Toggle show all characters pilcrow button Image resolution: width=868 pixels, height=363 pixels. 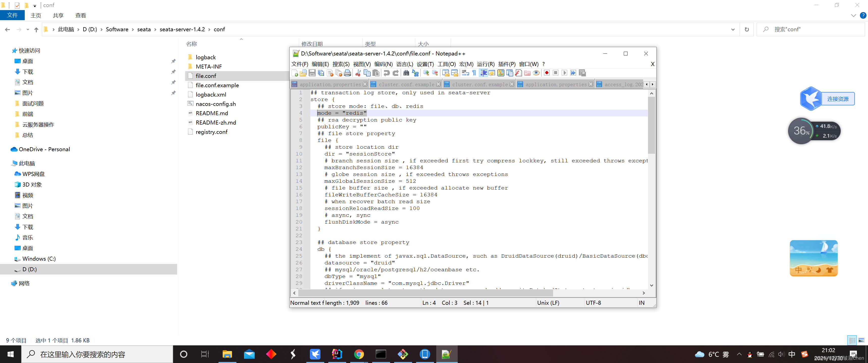[x=474, y=73]
